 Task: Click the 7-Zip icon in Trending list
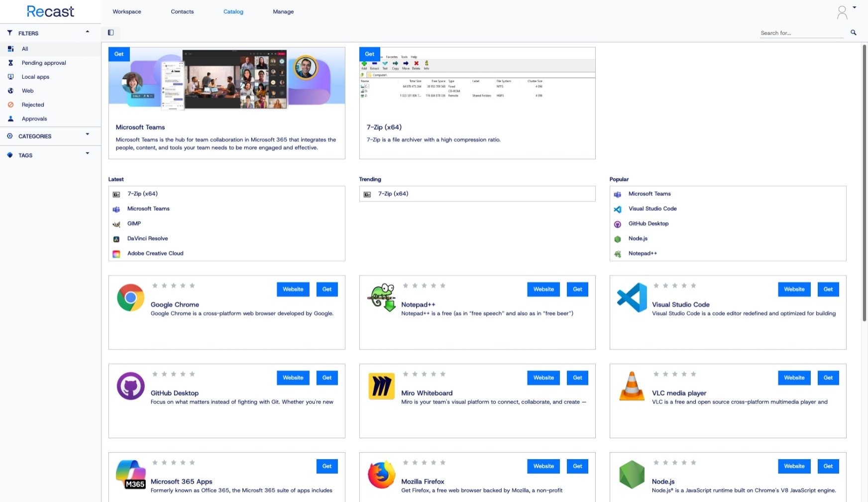click(x=367, y=195)
